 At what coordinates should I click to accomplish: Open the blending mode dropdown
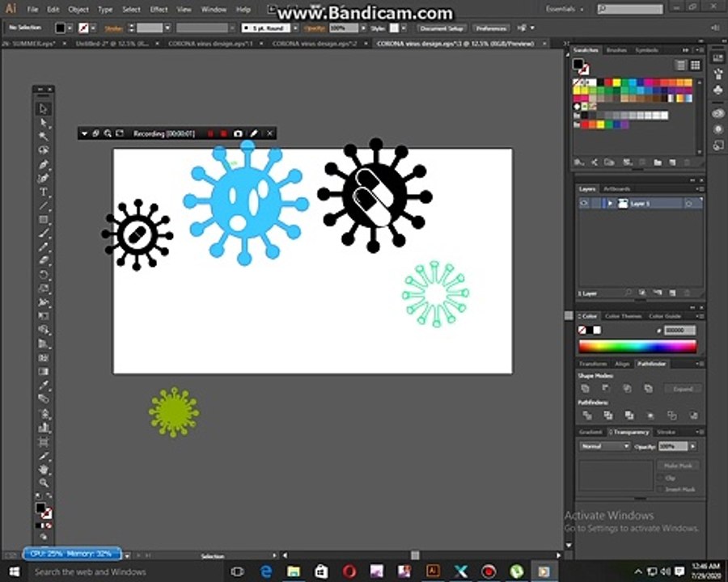(x=604, y=446)
